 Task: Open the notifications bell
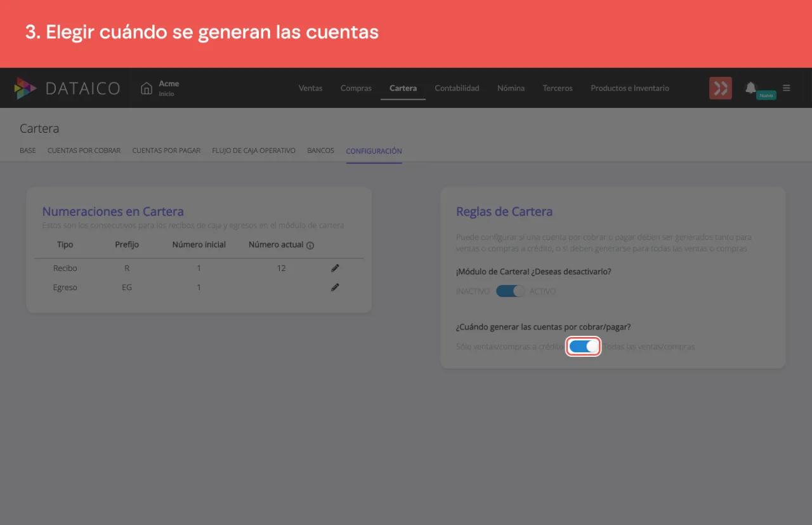[x=751, y=88]
